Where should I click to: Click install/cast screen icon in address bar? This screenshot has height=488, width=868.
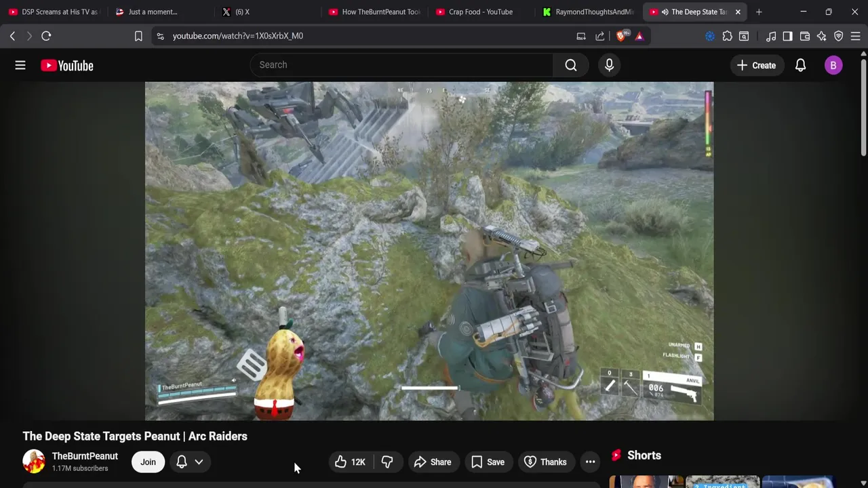(581, 36)
